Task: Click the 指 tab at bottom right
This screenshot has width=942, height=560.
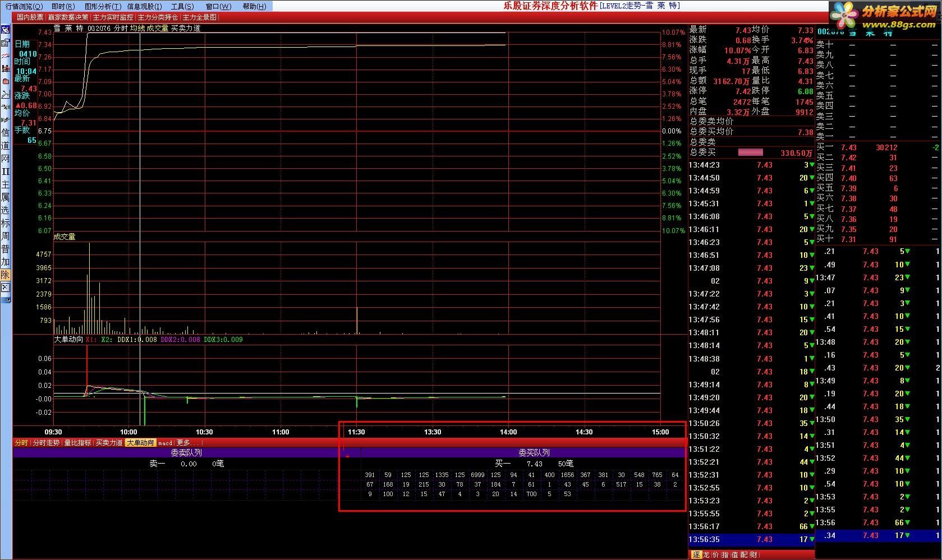Action: (x=725, y=555)
